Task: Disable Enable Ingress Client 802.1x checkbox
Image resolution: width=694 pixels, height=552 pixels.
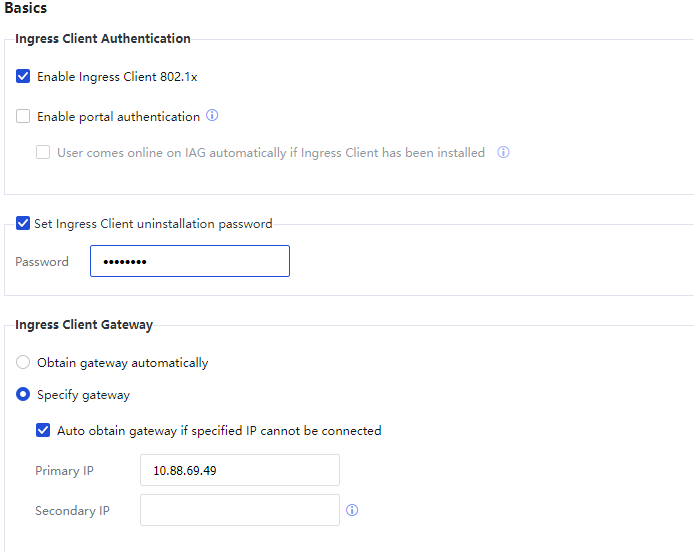Action: (x=23, y=76)
